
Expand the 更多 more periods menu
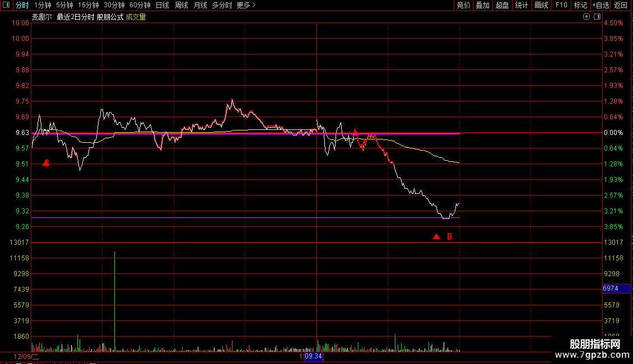pos(246,5)
